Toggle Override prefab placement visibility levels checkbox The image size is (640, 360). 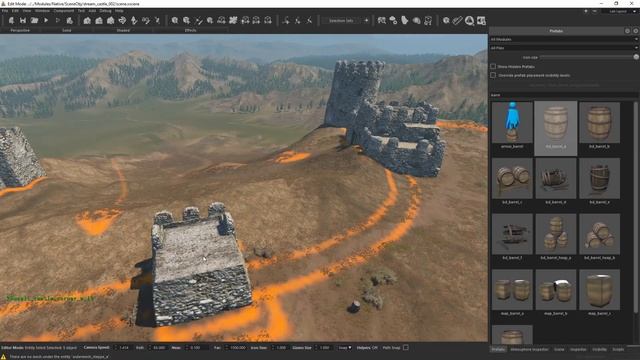(x=493, y=75)
